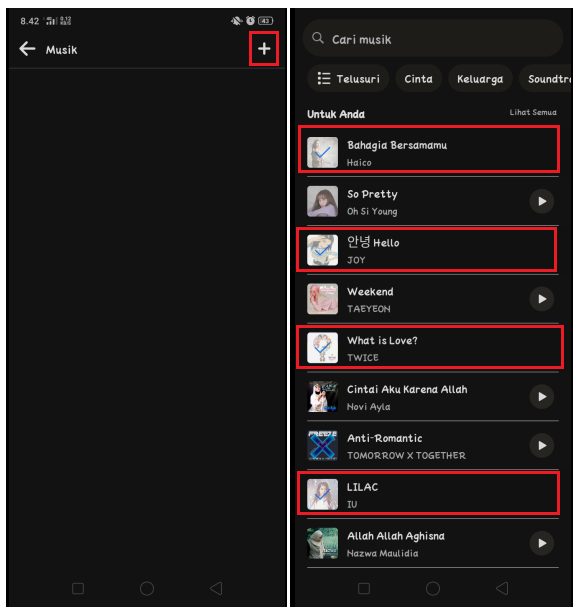Play the So Pretty song preview

coord(542,201)
